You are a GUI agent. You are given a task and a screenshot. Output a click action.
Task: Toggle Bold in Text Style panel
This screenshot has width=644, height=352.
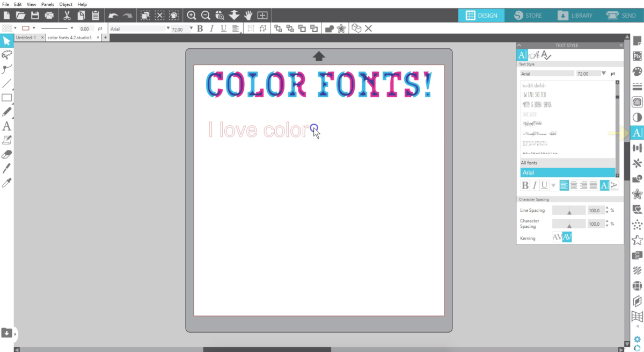click(x=525, y=185)
